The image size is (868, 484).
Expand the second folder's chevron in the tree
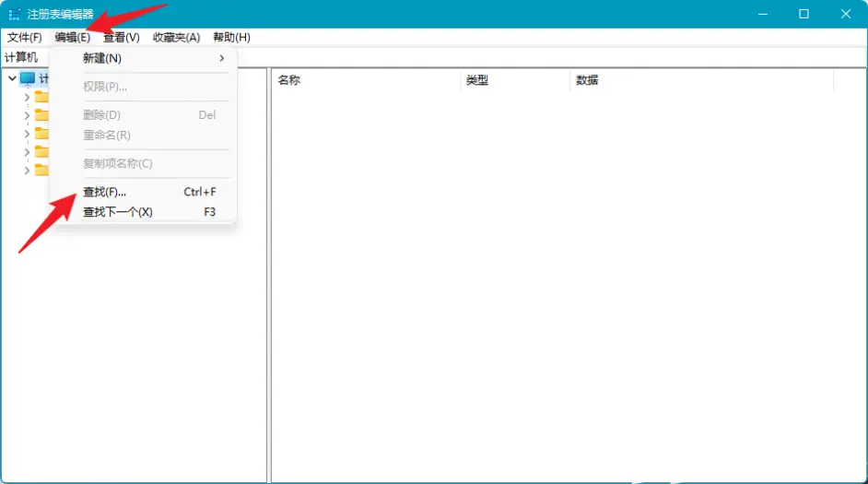pos(27,115)
